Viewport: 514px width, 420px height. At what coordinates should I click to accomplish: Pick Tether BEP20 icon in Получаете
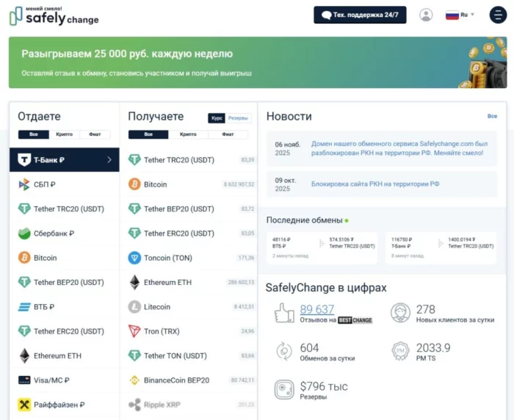[134, 209]
